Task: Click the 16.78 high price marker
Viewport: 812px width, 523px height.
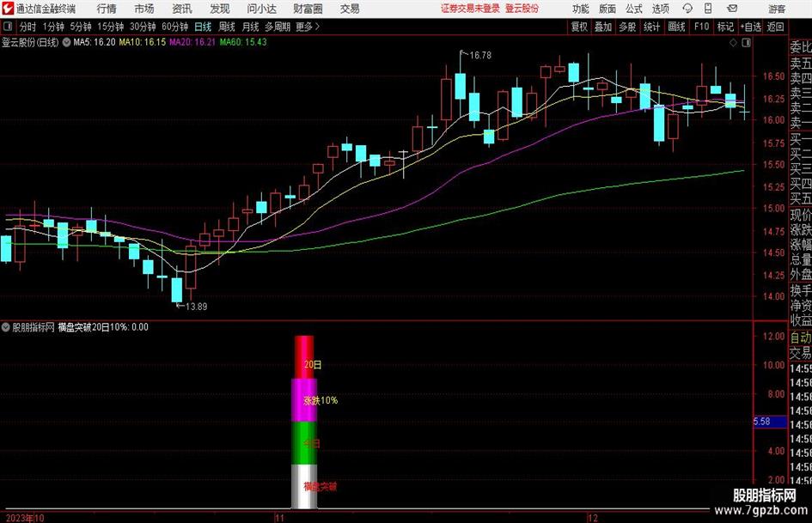Action: (x=480, y=55)
